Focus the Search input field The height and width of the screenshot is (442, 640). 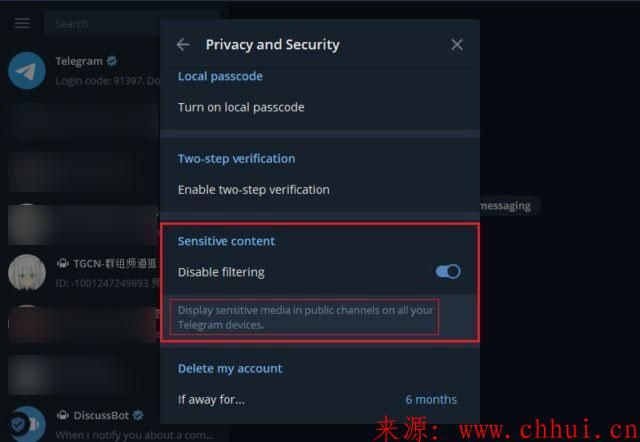(102, 24)
